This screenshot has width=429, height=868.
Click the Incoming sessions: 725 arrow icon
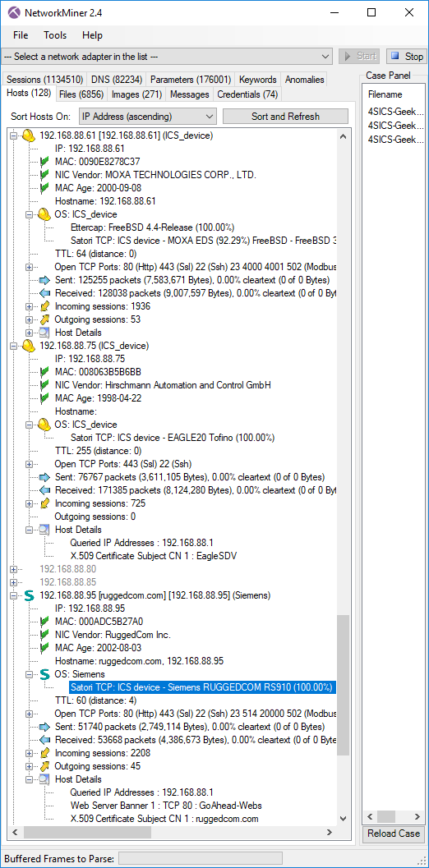(45, 503)
